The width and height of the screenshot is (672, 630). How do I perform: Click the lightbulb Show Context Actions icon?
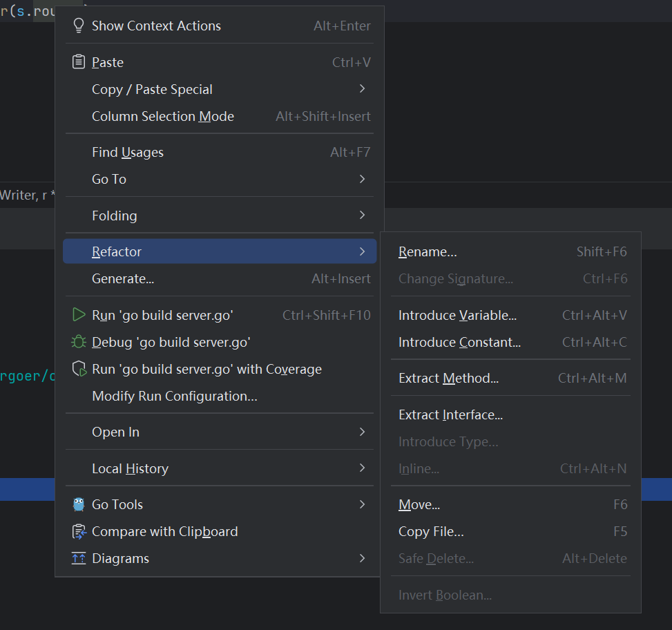(79, 26)
